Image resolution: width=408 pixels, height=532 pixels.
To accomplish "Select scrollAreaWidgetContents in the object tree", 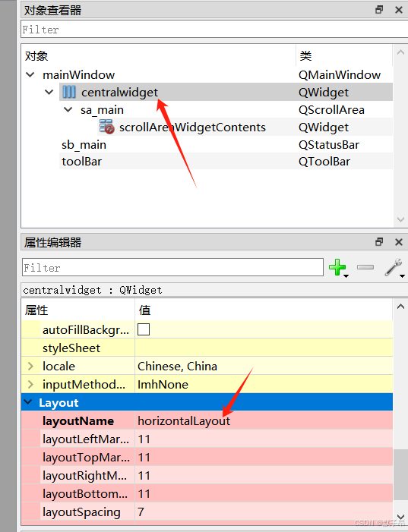I will point(192,127).
